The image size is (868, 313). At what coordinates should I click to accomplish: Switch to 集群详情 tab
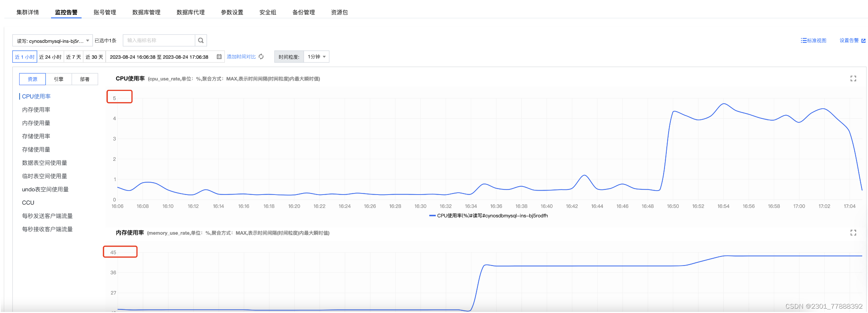[28, 12]
